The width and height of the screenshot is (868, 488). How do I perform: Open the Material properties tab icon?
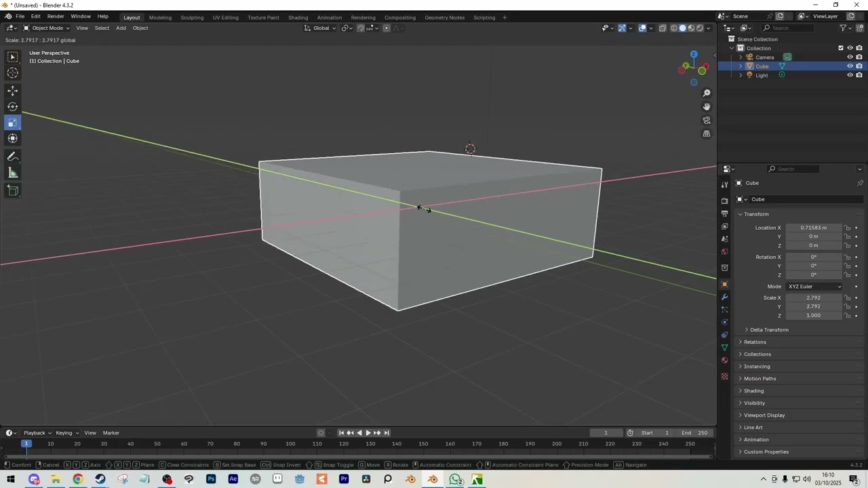tap(724, 361)
